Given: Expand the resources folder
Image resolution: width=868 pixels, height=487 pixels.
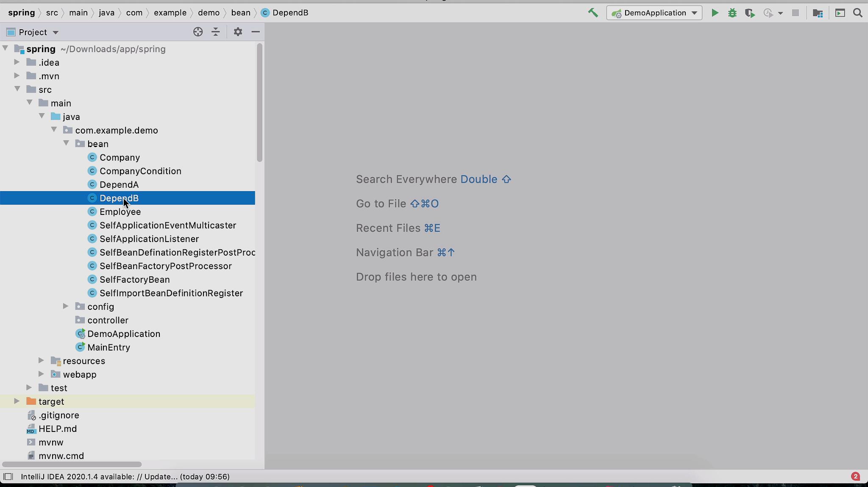Looking at the screenshot, I should tap(42, 360).
